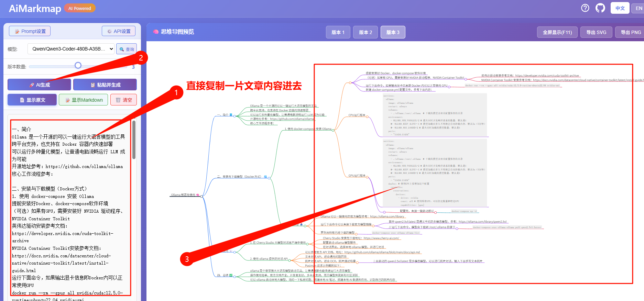This screenshot has width=644, height=301.
Task: Click the 查询 model query button
Action: [x=127, y=49]
